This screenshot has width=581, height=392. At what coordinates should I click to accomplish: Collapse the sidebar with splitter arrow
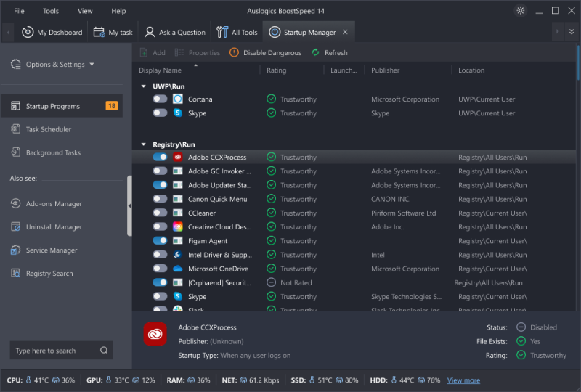coord(129,205)
